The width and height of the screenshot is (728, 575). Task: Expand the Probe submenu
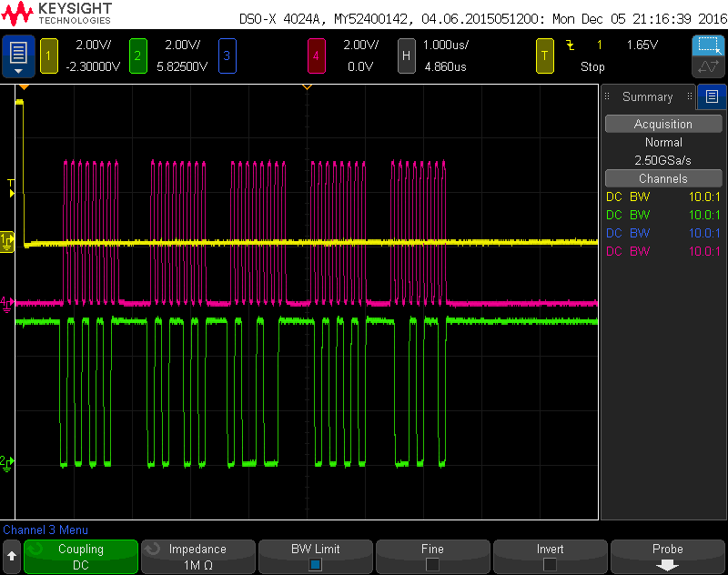[x=667, y=556]
